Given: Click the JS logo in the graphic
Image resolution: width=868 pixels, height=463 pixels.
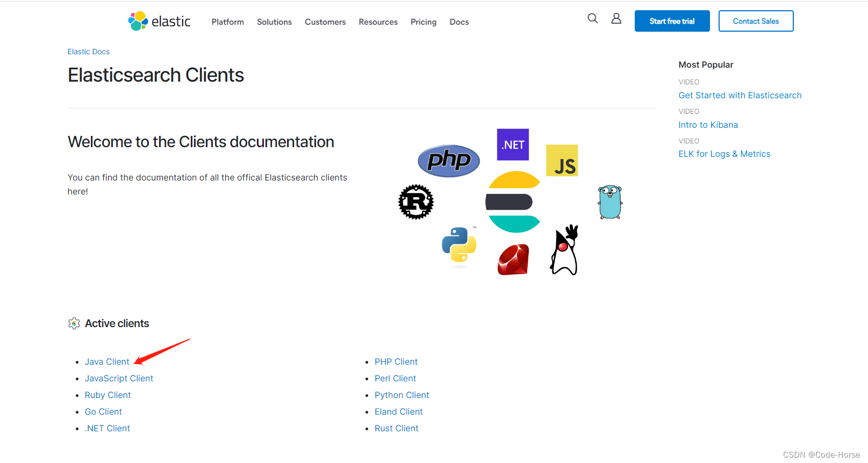Looking at the screenshot, I should point(562,160).
